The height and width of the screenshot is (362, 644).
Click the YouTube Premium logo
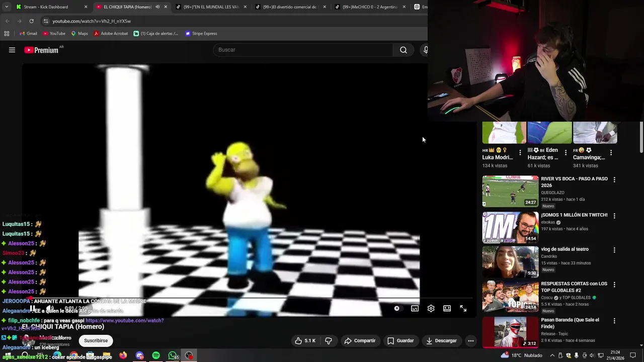[41, 50]
